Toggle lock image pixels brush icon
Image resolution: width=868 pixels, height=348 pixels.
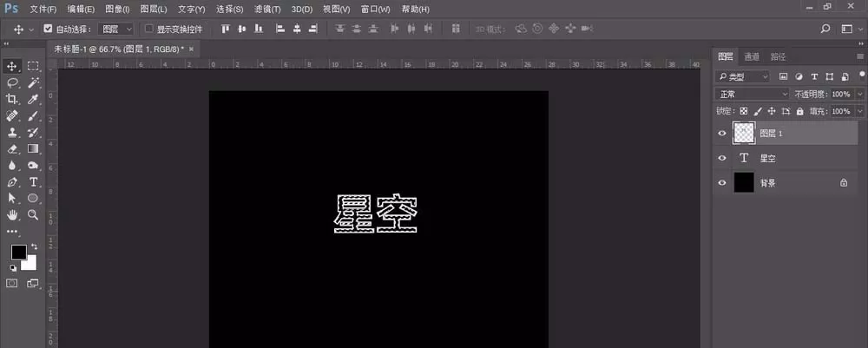[x=758, y=111]
